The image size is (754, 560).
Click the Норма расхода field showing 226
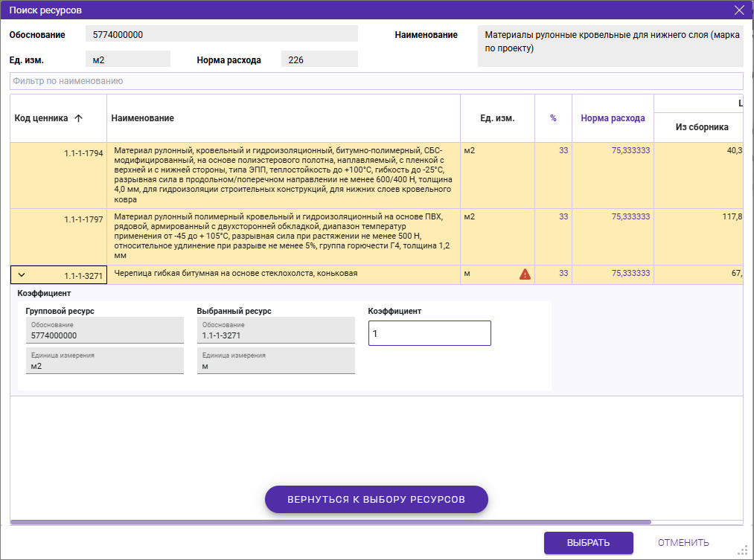coord(319,60)
